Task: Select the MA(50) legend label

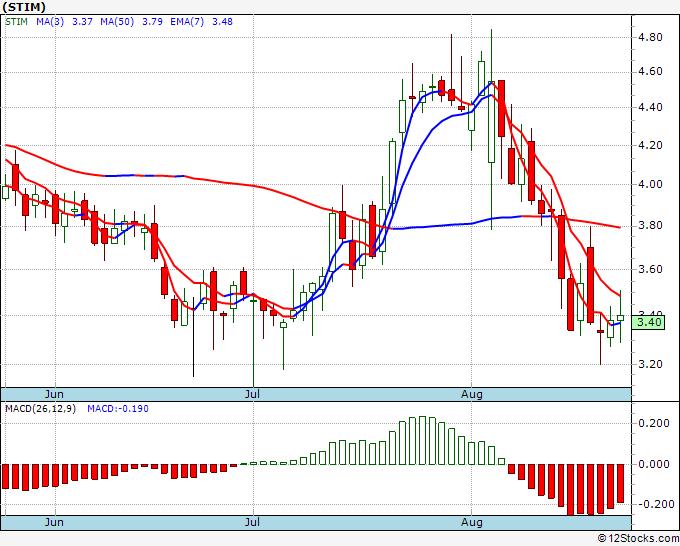Action: pyautogui.click(x=117, y=22)
